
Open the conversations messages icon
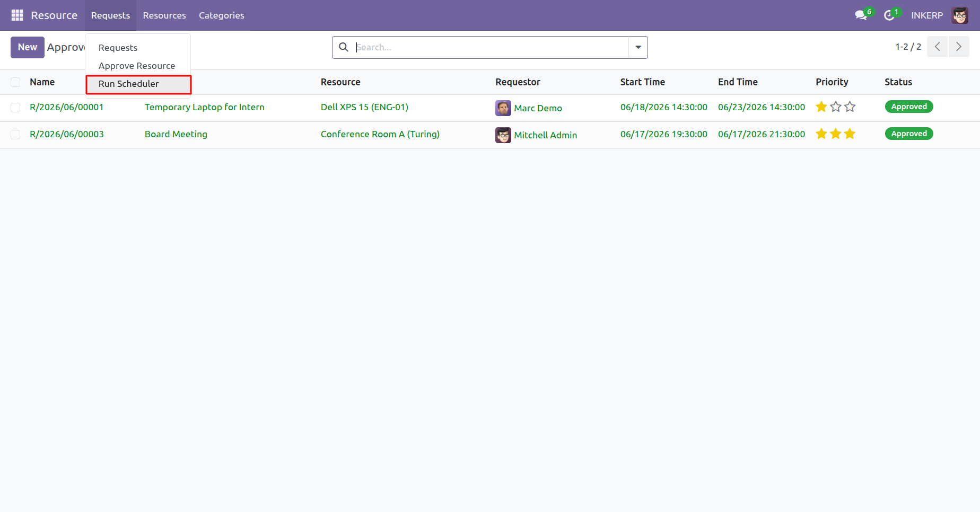coord(861,15)
